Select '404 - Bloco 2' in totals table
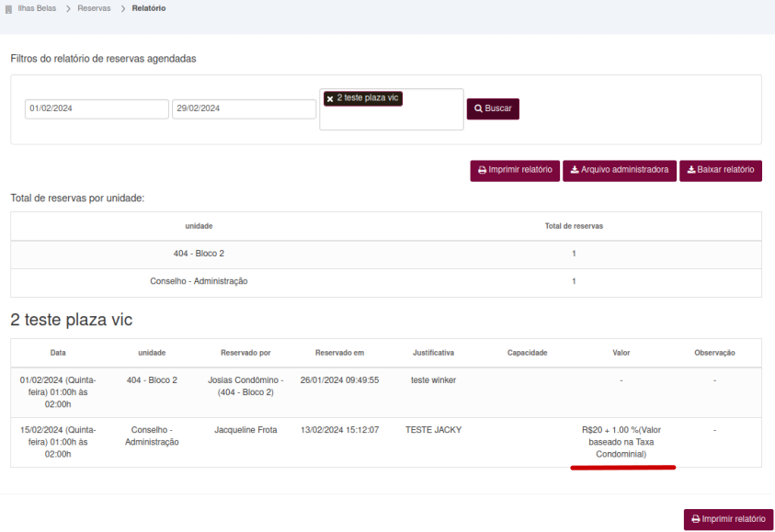This screenshot has height=532, width=775. click(199, 254)
